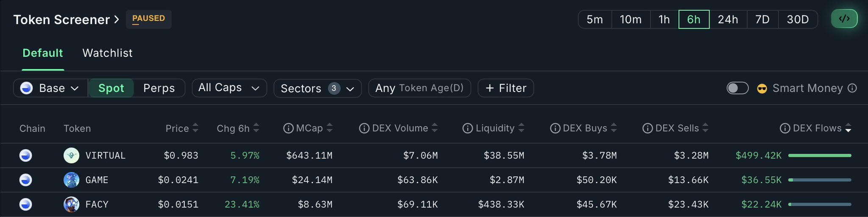Open the Sectors filter dropdown
Image resolution: width=868 pixels, height=217 pixels.
tap(317, 88)
